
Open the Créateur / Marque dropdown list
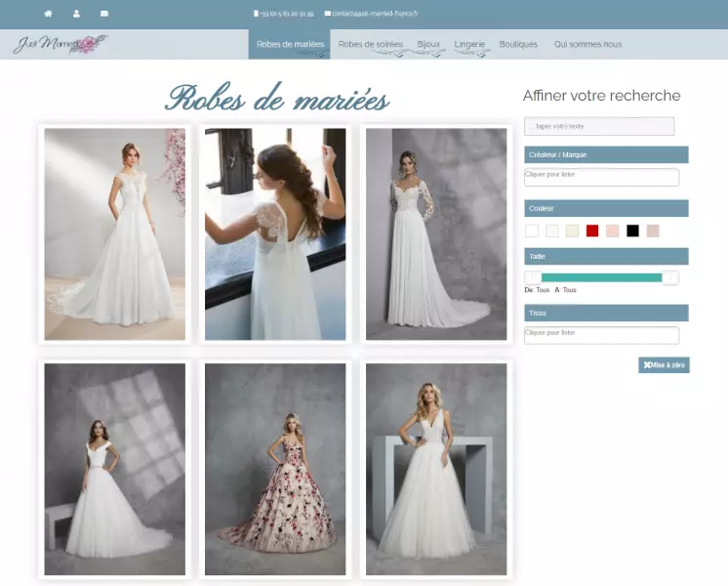click(x=601, y=177)
